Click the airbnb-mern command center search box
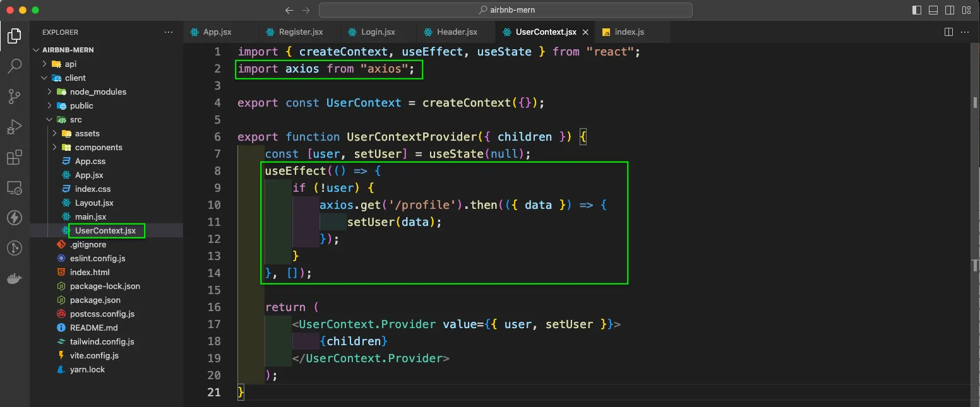 506,10
